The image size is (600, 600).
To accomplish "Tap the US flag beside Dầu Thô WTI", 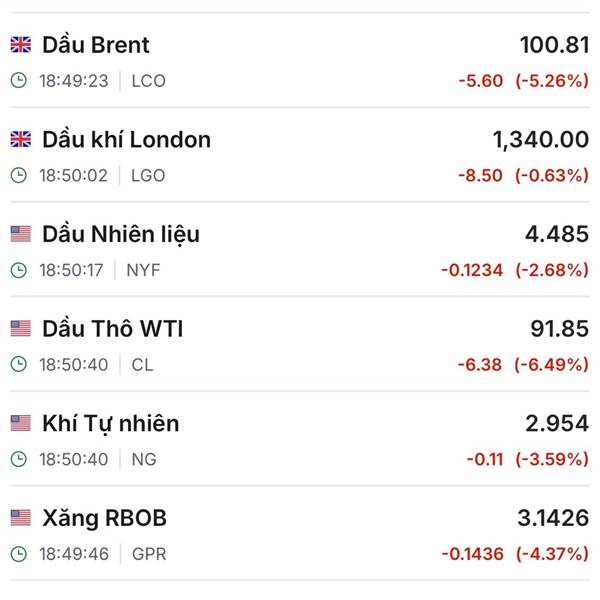I will pos(21,329).
